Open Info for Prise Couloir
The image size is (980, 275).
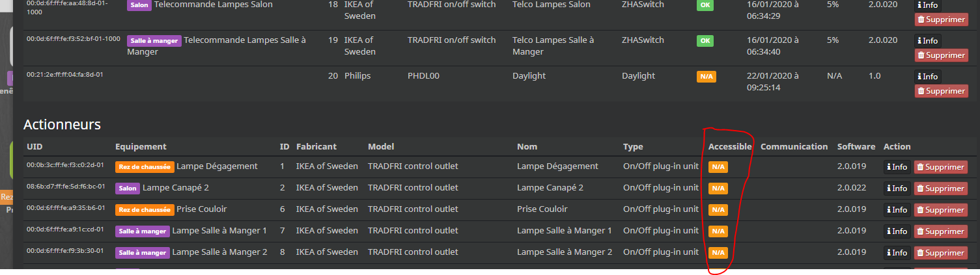[x=897, y=210]
